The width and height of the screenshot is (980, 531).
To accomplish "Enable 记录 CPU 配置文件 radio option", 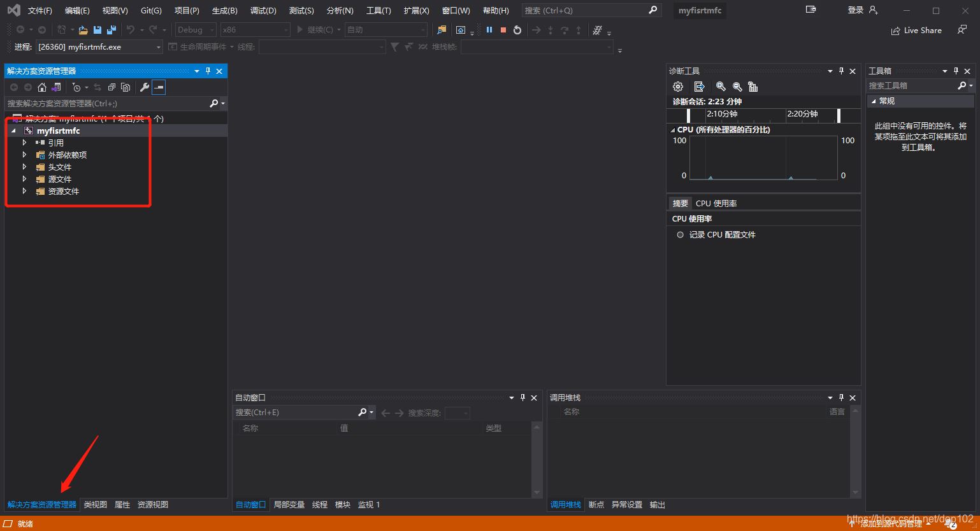I will 681,235.
